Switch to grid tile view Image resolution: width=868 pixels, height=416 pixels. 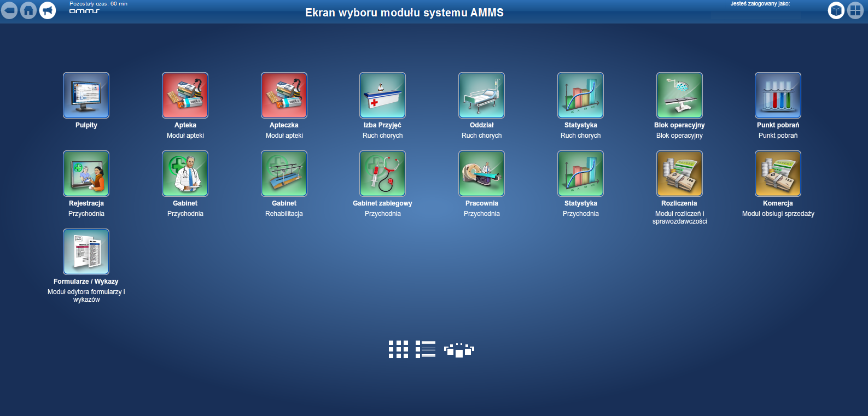(x=398, y=349)
